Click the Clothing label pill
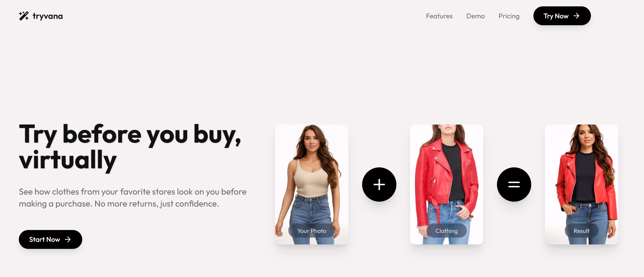 (447, 231)
